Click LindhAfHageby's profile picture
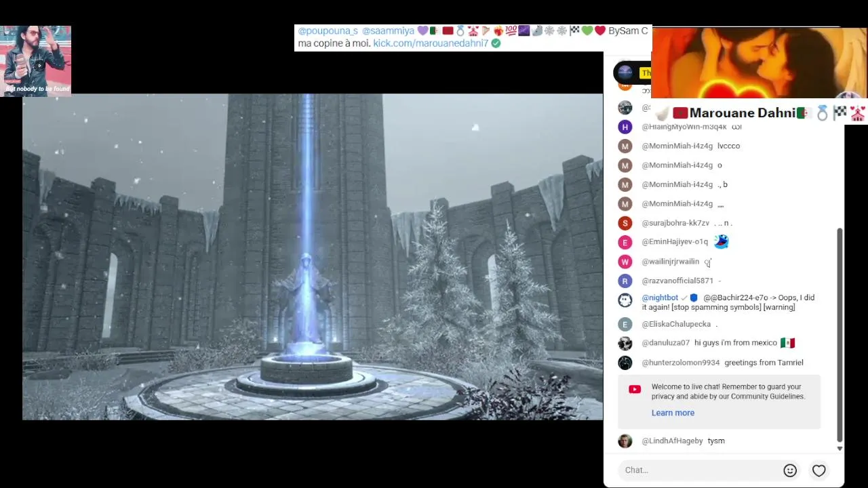Viewport: 868px width, 488px height. click(625, 441)
